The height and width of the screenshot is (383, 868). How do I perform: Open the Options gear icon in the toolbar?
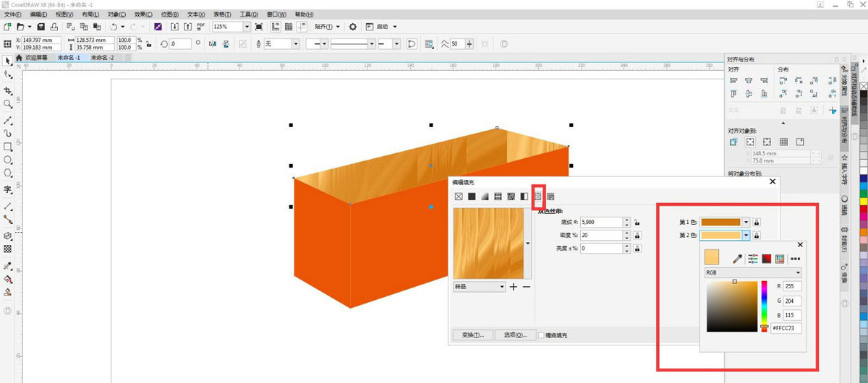pos(353,27)
